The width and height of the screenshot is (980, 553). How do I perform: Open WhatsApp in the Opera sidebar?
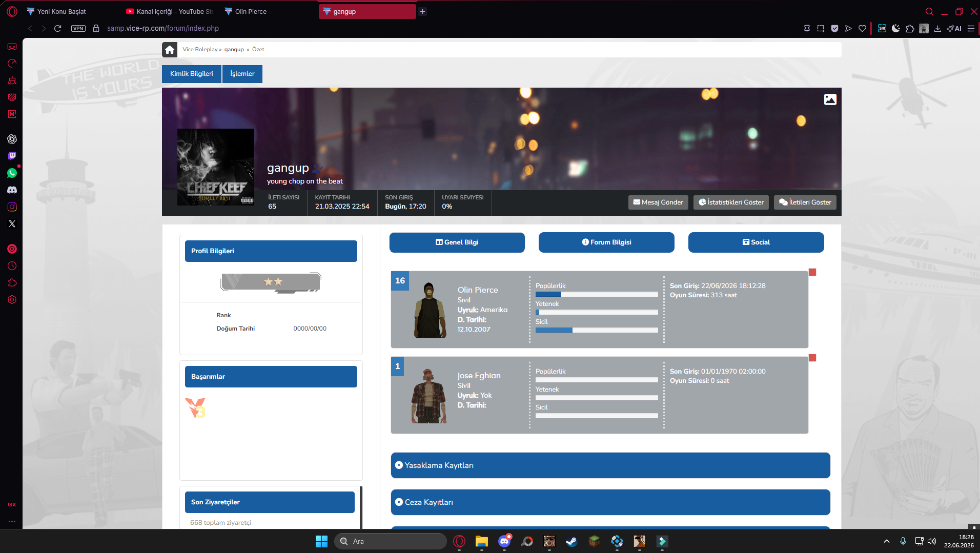point(12,173)
